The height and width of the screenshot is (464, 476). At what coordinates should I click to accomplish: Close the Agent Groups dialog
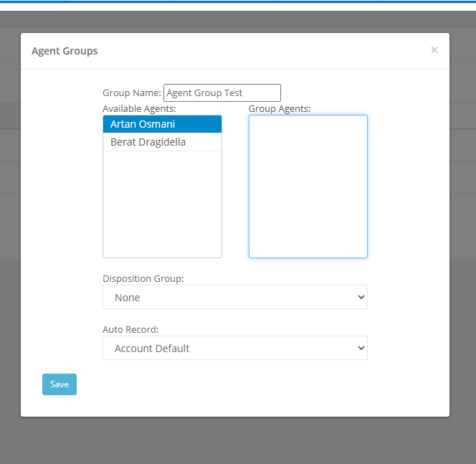[434, 50]
